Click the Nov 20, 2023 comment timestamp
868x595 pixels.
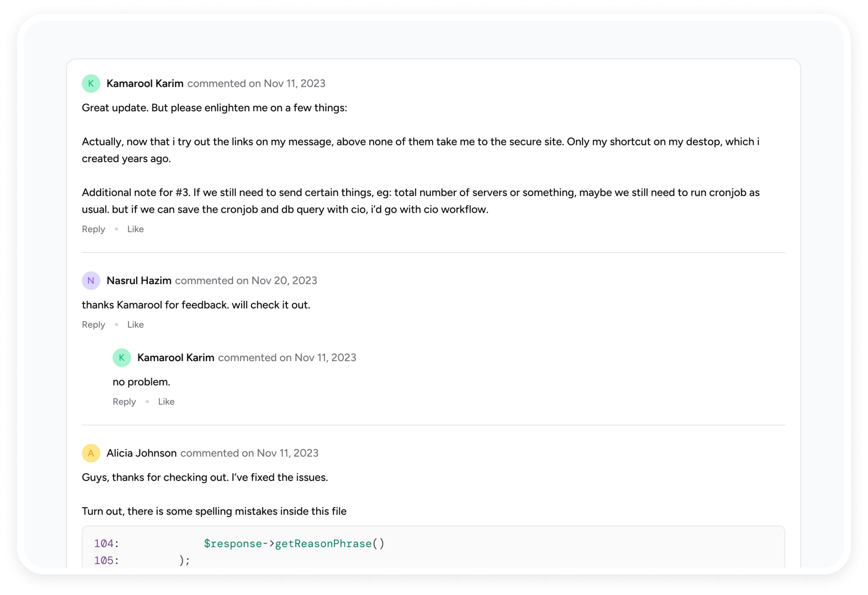(284, 281)
